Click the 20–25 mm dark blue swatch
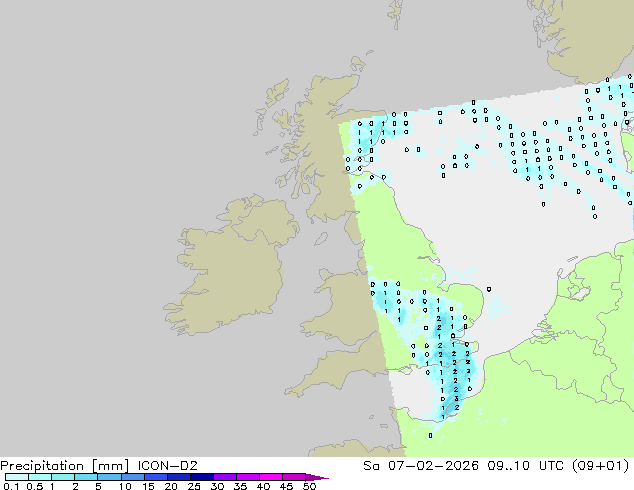The height and width of the screenshot is (490, 634). pyautogui.click(x=178, y=477)
